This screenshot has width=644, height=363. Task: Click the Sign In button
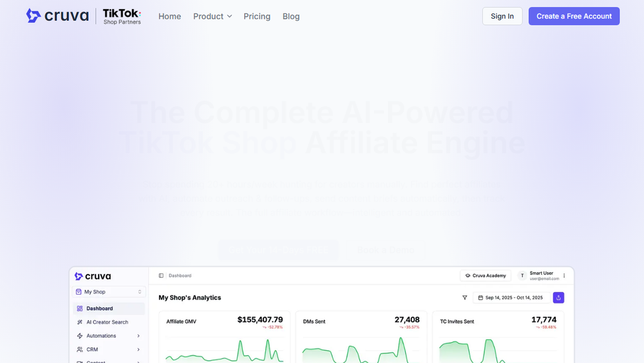click(x=502, y=16)
